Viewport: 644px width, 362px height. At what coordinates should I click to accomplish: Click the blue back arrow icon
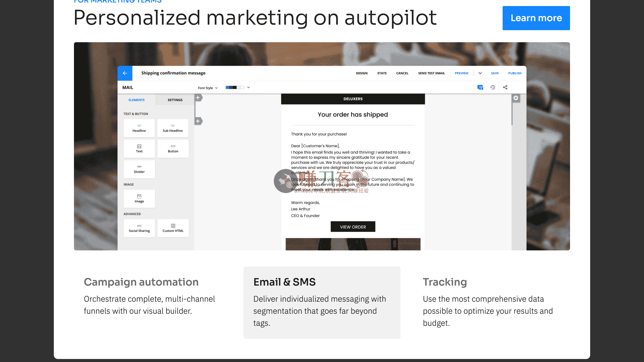125,73
